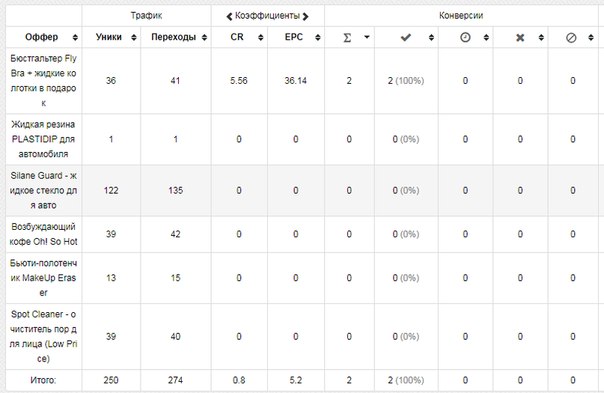The height and width of the screenshot is (393, 604).
Task: Click the pending clock column icon
Action: pos(465,37)
